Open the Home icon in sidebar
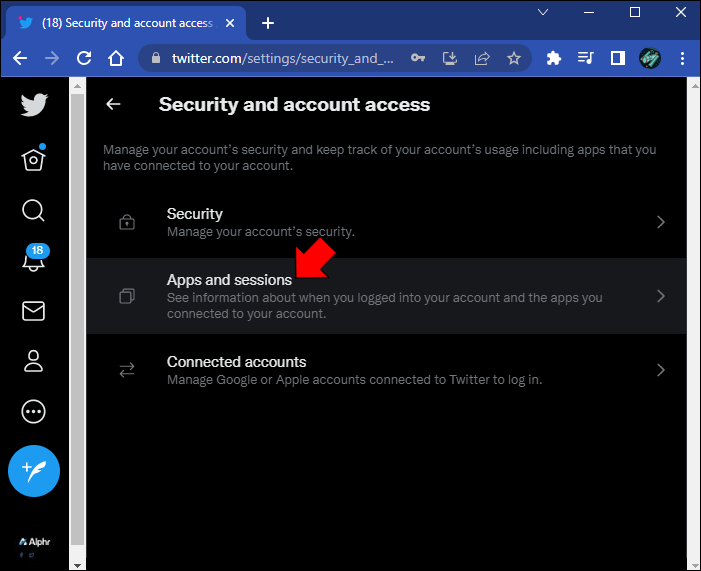 (x=34, y=158)
